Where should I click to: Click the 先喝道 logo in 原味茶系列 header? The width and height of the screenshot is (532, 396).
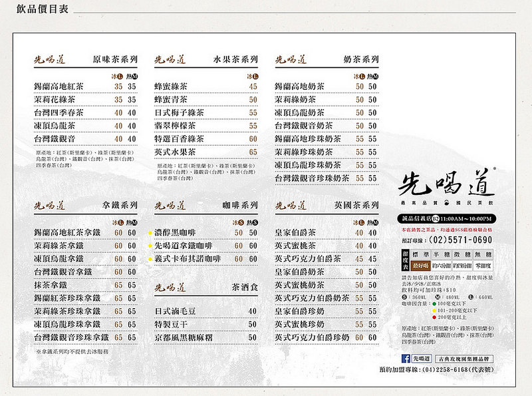49,60
